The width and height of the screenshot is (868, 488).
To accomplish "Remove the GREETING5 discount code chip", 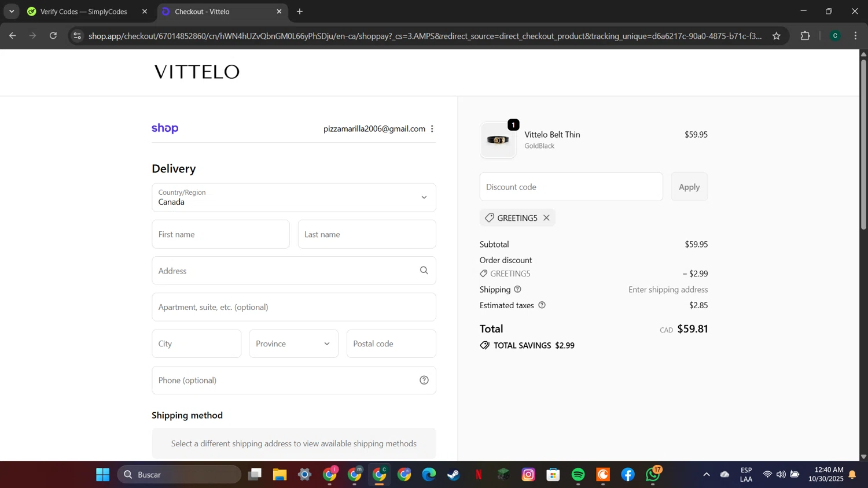I will [x=546, y=218].
